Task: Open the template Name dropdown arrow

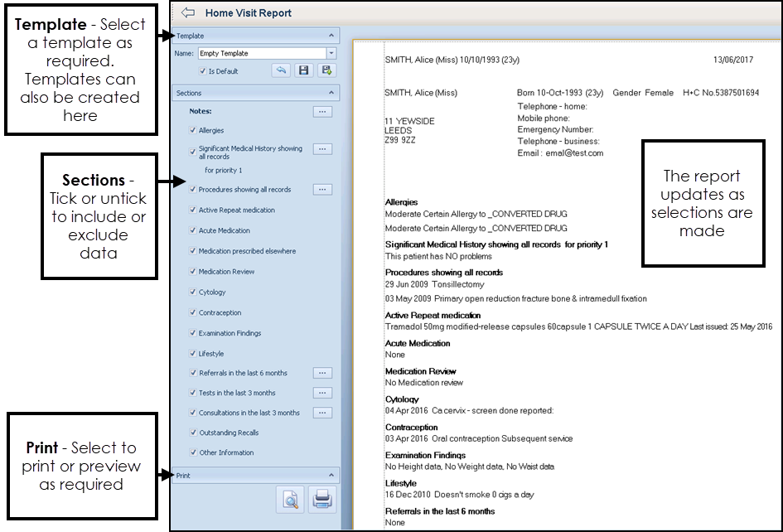Action: tap(331, 54)
